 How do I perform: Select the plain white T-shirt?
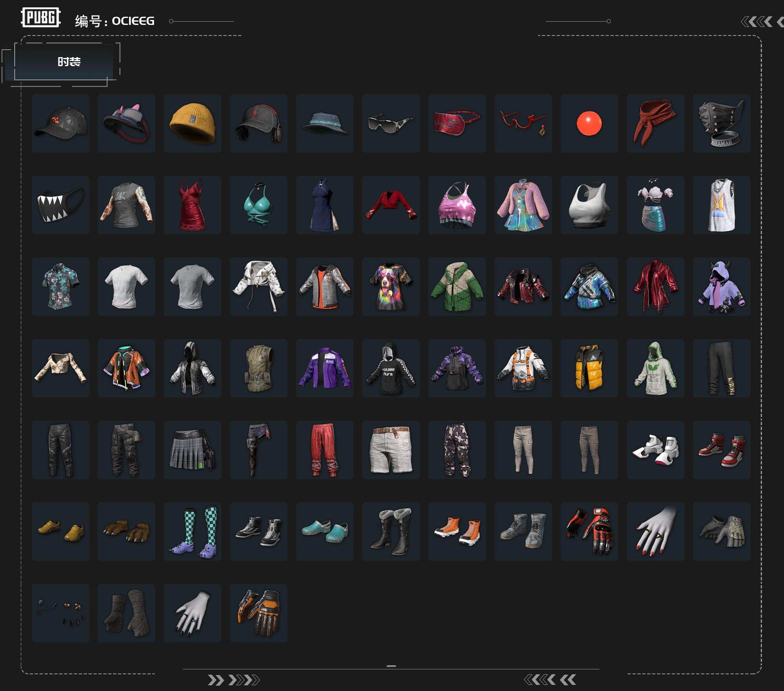(x=126, y=287)
